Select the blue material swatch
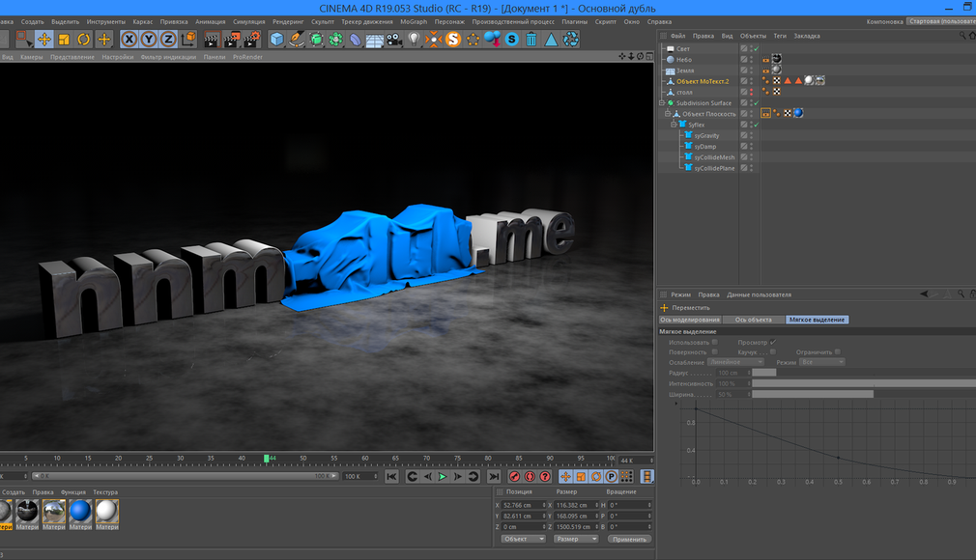Viewport: 976px width, 560px height. (x=80, y=511)
